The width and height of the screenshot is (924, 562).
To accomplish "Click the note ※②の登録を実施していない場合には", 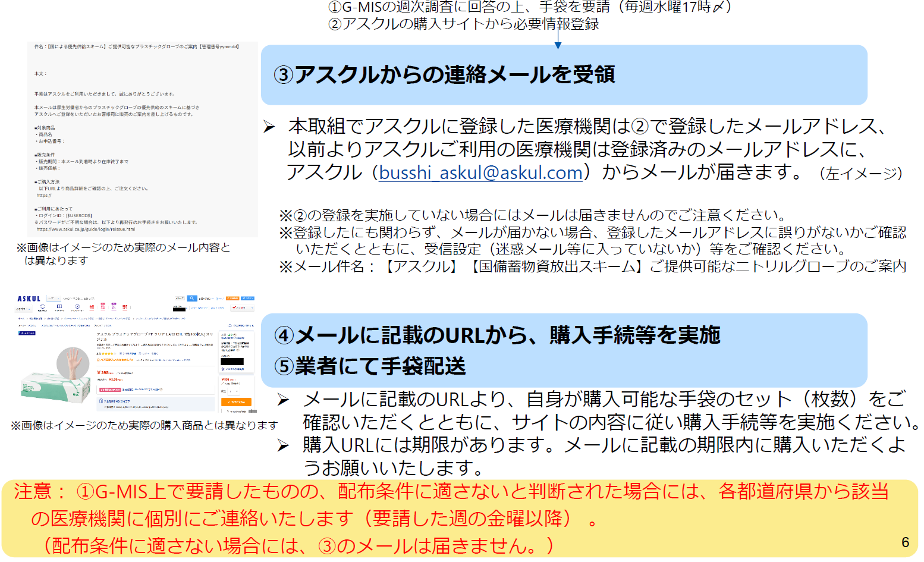I will pos(533,215).
